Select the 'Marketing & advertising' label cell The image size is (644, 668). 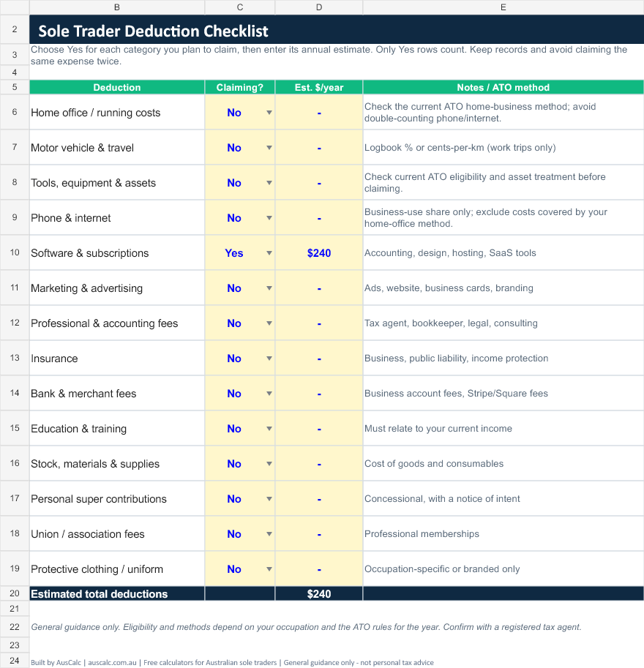tap(117, 288)
